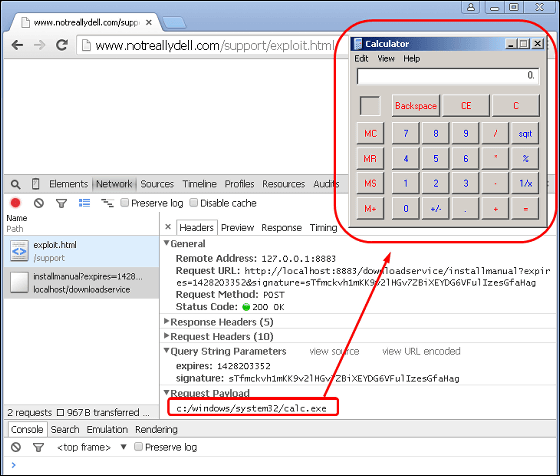Click the exploit.html file icon in requests
This screenshot has width=560, height=476.
[19, 251]
